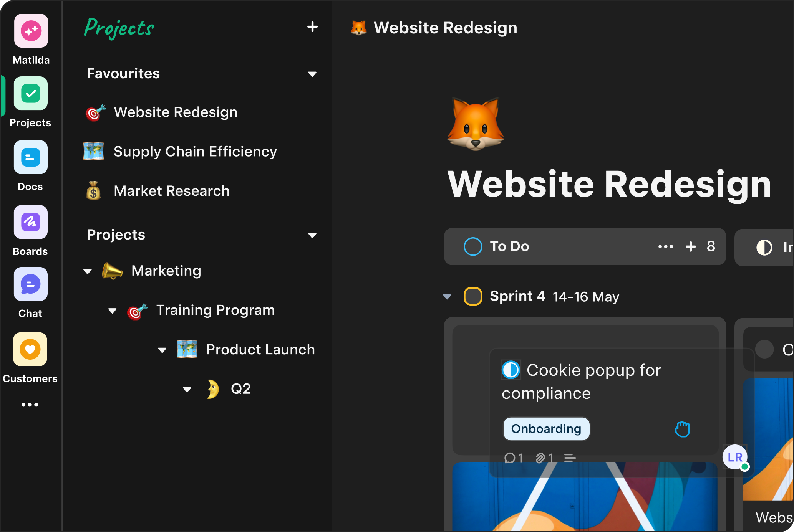The image size is (794, 532).
Task: Toggle the Sprint 4 yellow checkbox
Action: click(473, 296)
